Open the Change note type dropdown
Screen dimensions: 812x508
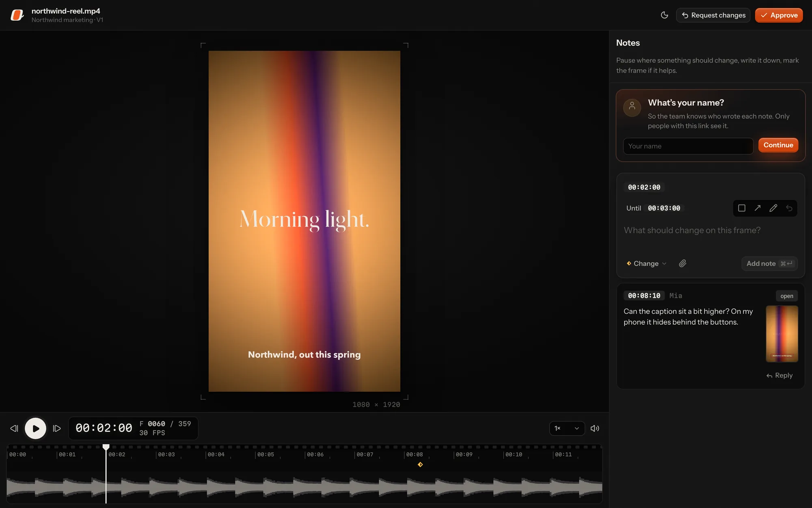point(646,263)
